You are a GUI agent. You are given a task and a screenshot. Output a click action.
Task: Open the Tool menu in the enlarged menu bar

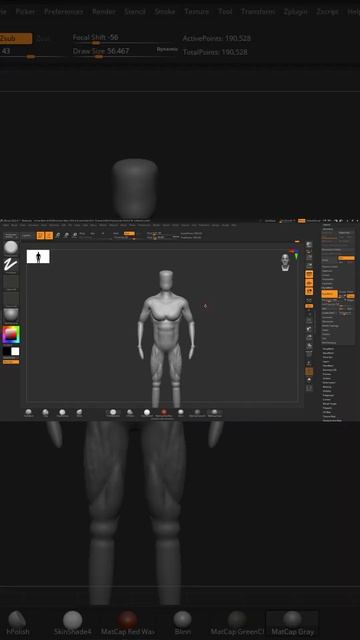225,11
